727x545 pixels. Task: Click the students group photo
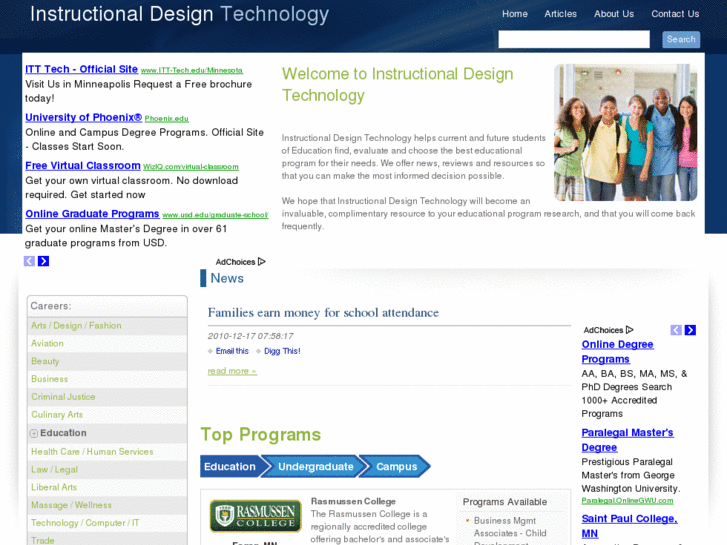625,133
